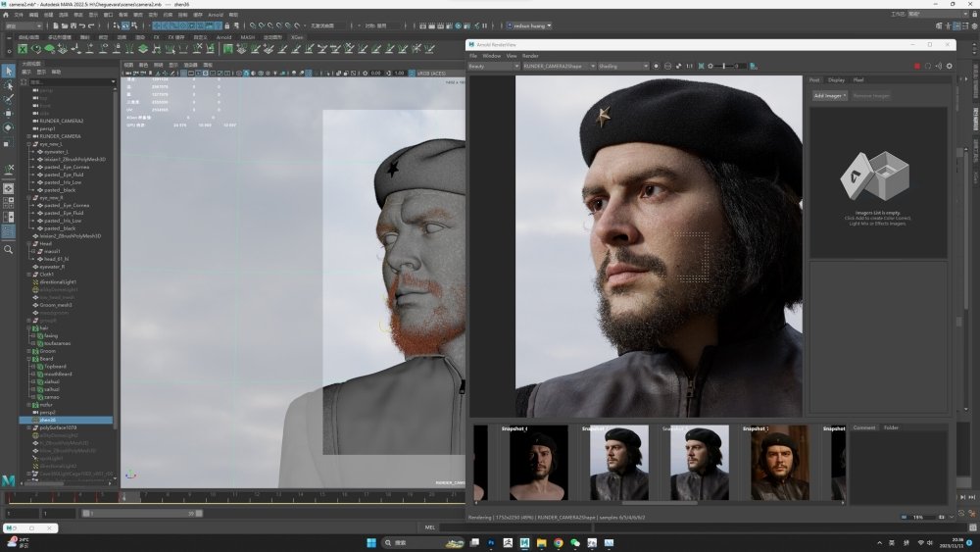
Task: Collapse the eye_new_L group in outliner
Action: [x=28, y=144]
